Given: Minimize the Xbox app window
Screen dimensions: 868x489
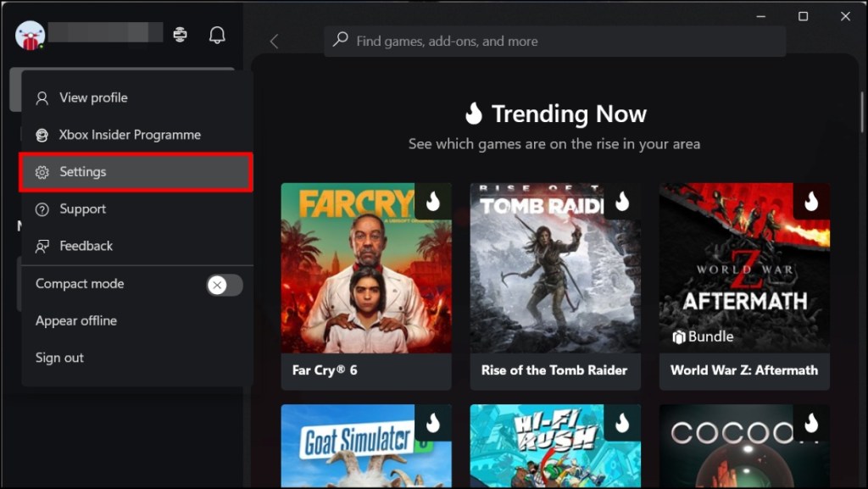Looking at the screenshot, I should coord(761,16).
